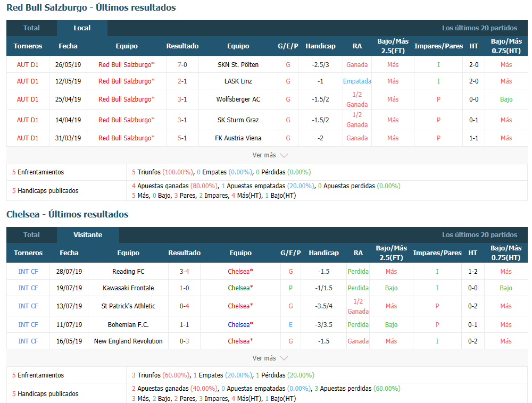
Task: Click the 2-1 result against LASK Linz
Action: tap(182, 81)
